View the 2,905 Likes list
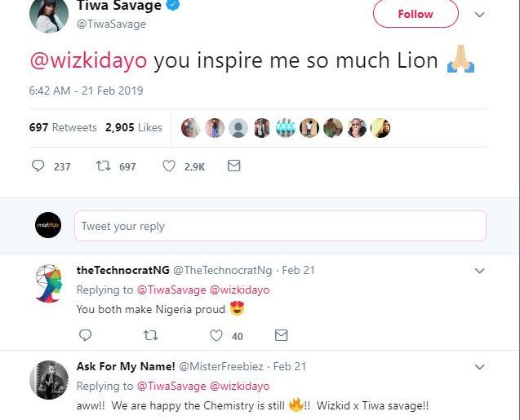520x420 pixels. pyautogui.click(x=134, y=127)
